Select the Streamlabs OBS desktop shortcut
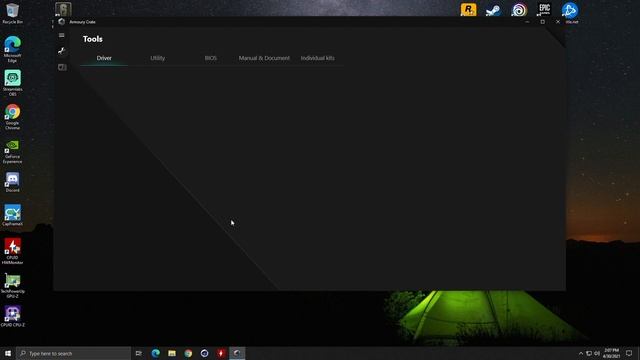 pyautogui.click(x=13, y=83)
